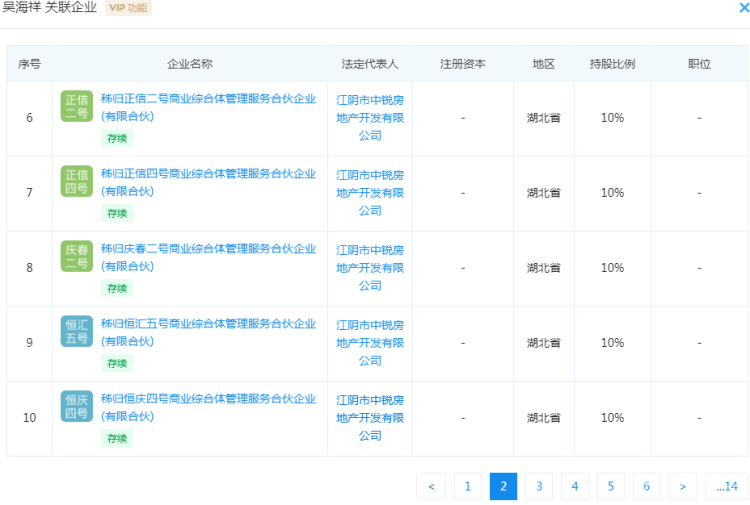Close the 关联企业 dialog with the X

click(x=744, y=7)
